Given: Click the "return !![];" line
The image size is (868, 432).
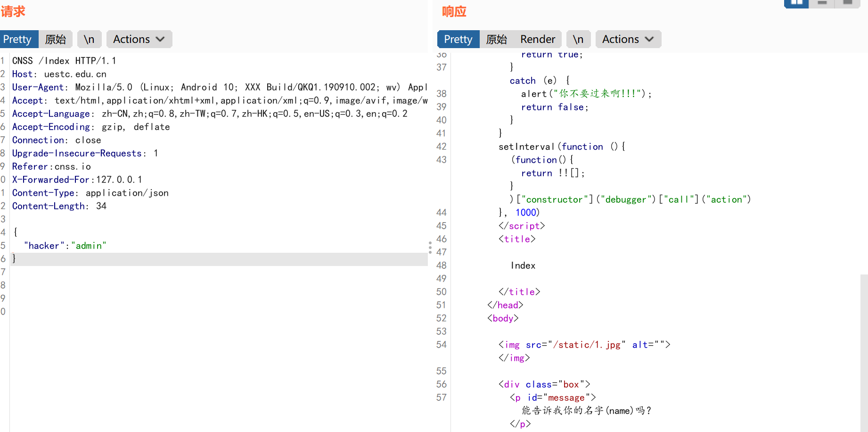Looking at the screenshot, I should [553, 173].
